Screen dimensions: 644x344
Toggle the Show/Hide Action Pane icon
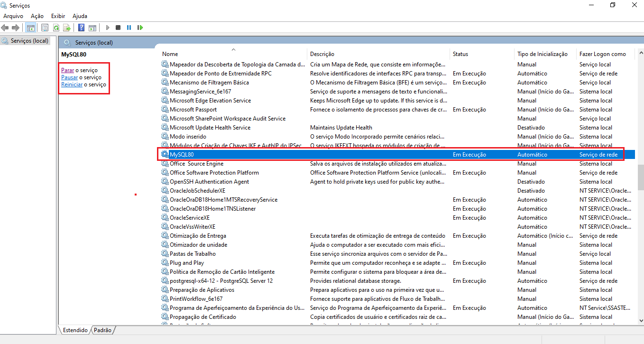click(92, 28)
